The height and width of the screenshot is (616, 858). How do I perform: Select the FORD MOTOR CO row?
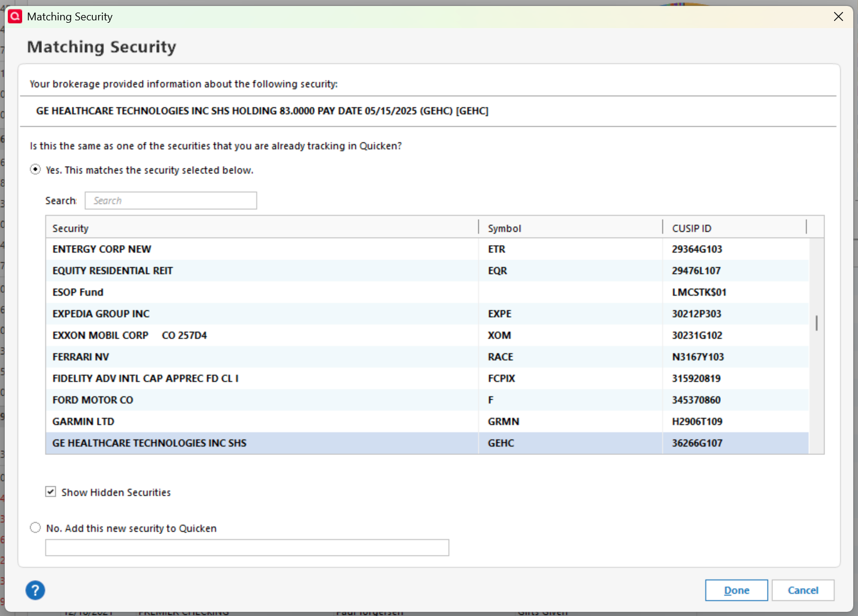(428, 400)
